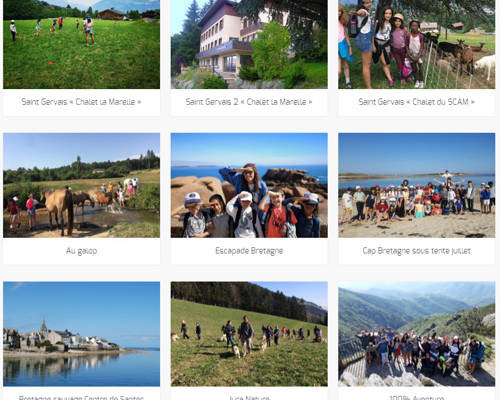The image size is (500, 400).
Task: Click the horses crossing stream photo
Action: pyautogui.click(x=81, y=185)
